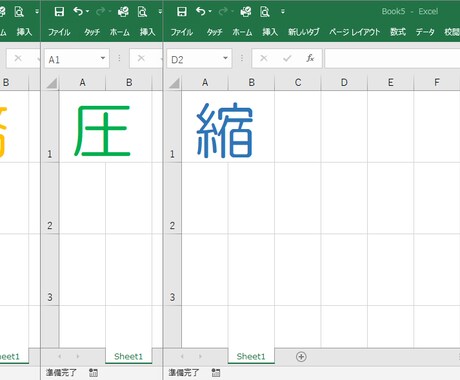Screen dimensions: 460x380
Task: Select the cell containing blue 縮
Action: coord(205,127)
